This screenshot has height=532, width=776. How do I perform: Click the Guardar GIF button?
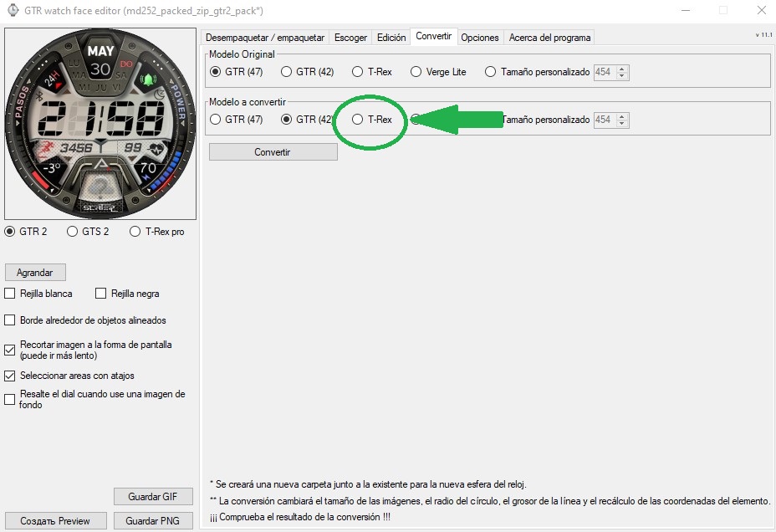click(153, 497)
